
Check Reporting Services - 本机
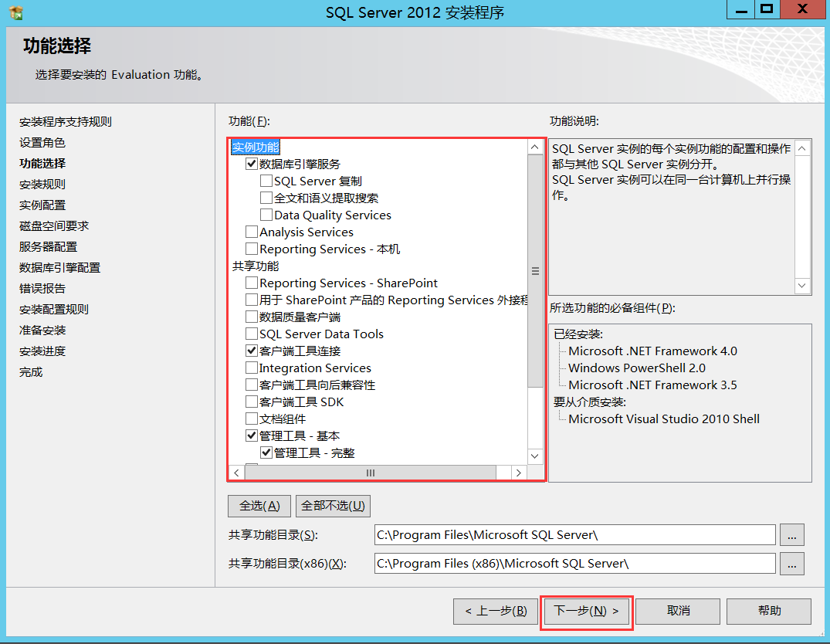point(252,249)
